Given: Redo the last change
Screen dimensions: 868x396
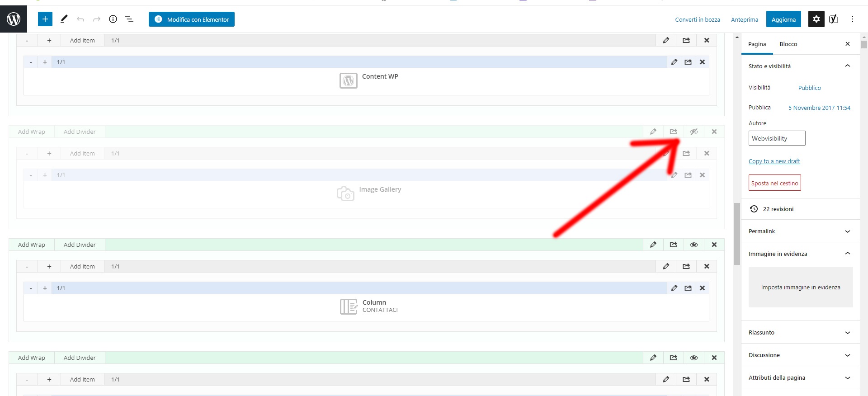Looking at the screenshot, I should point(97,19).
